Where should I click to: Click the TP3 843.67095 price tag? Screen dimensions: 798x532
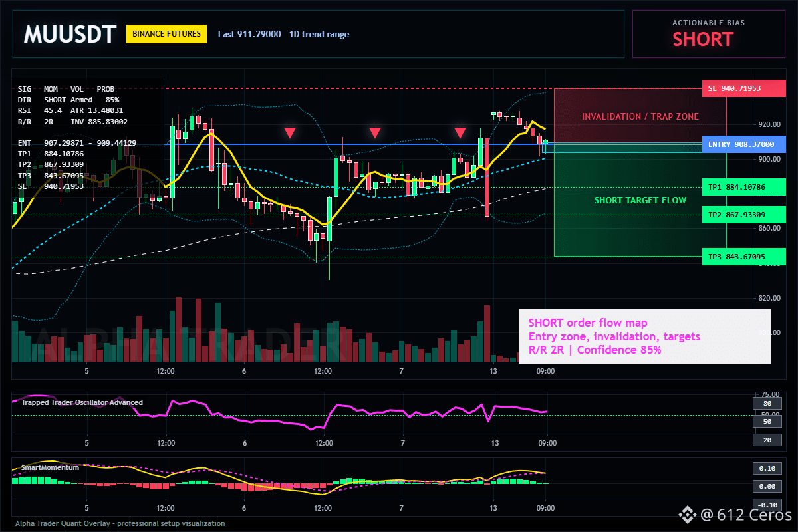[743, 257]
